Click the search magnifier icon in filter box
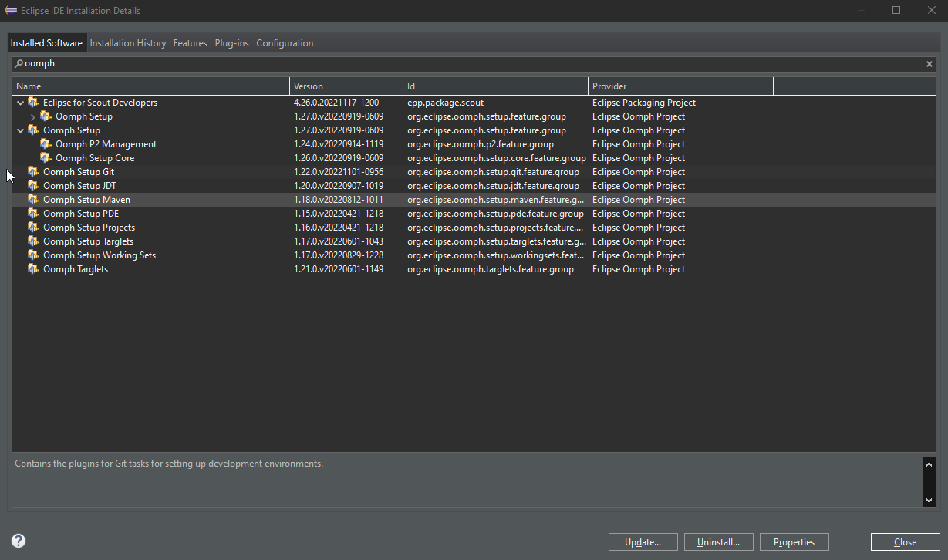The width and height of the screenshot is (948, 560). (x=19, y=64)
